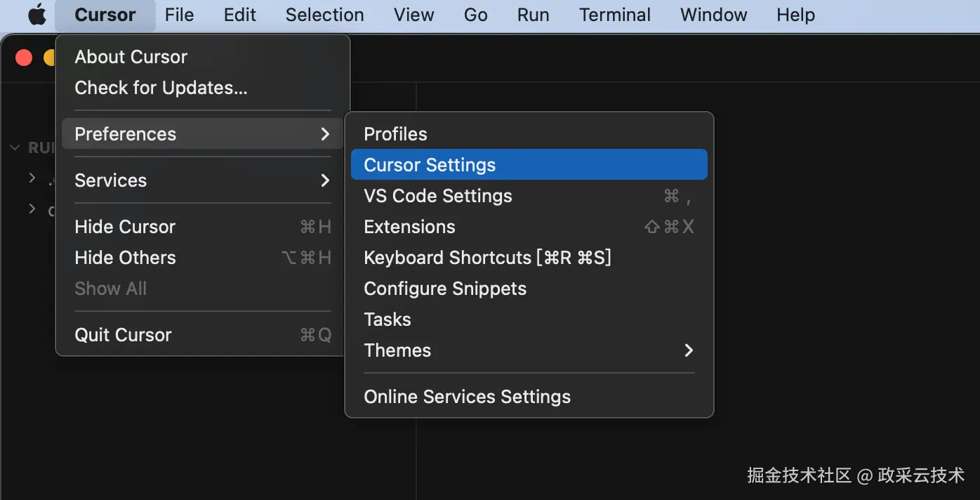The width and height of the screenshot is (980, 500).
Task: Click the Apple logo menu icon
Action: coord(37,15)
